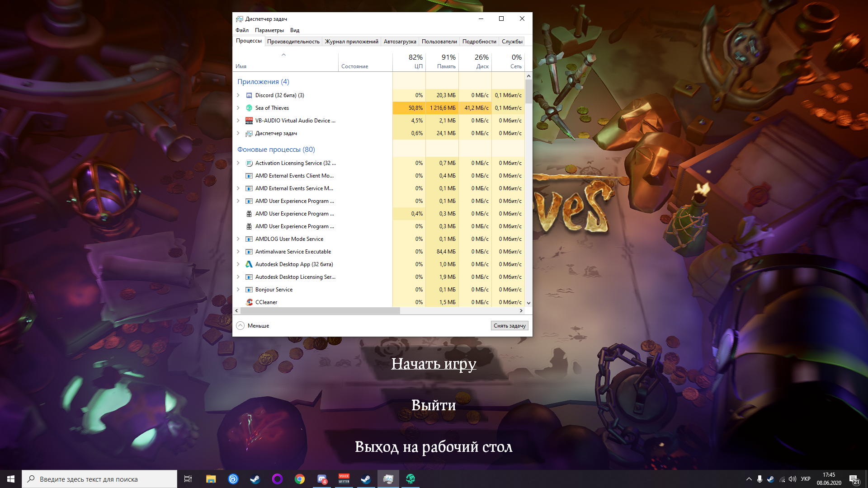Click the Activation Licensing Service icon
This screenshot has height=488, width=868.
(249, 163)
